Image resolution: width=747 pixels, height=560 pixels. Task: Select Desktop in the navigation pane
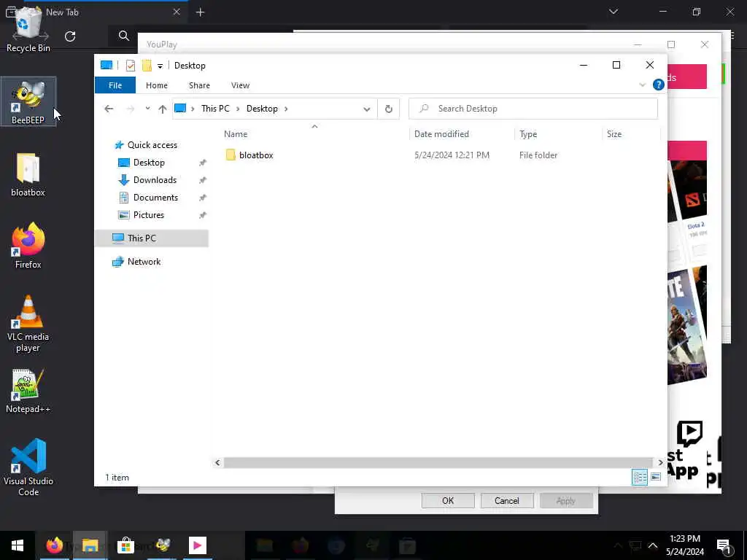(x=149, y=163)
